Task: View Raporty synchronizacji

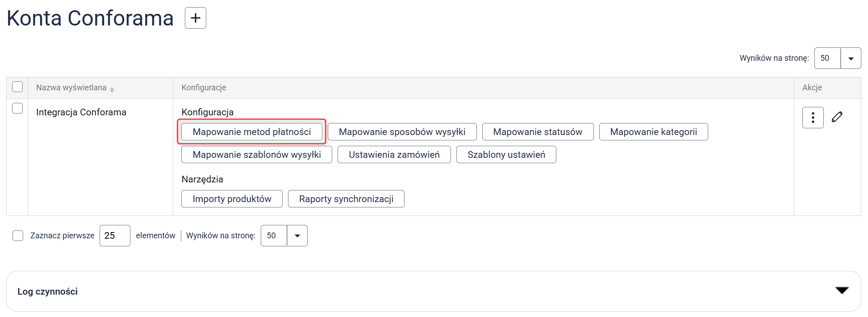Action: (x=346, y=199)
